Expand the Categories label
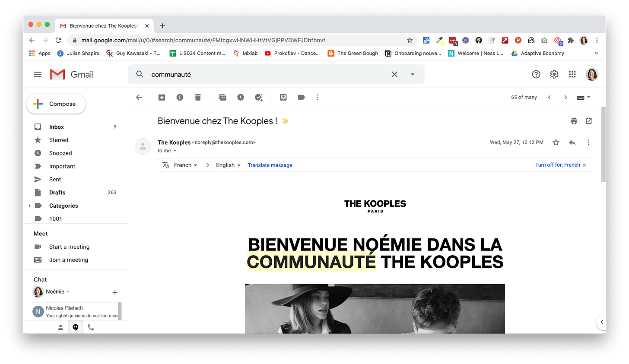629x364 pixels. (x=30, y=206)
